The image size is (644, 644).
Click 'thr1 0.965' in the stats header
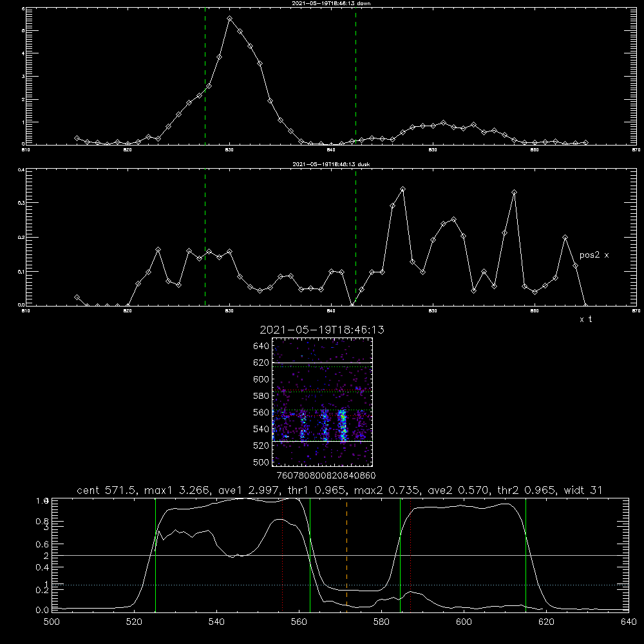(317, 490)
